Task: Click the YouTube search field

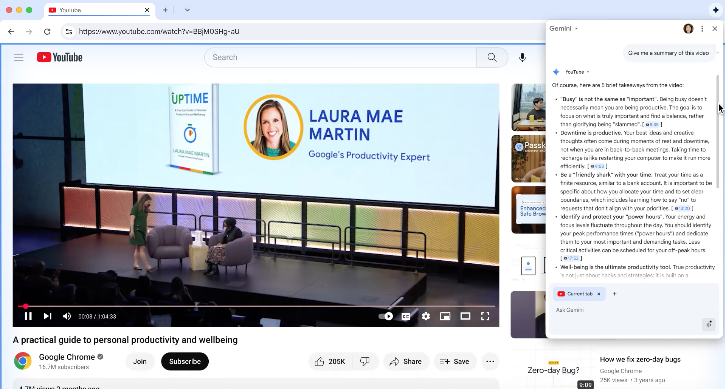Action: pyautogui.click(x=340, y=57)
